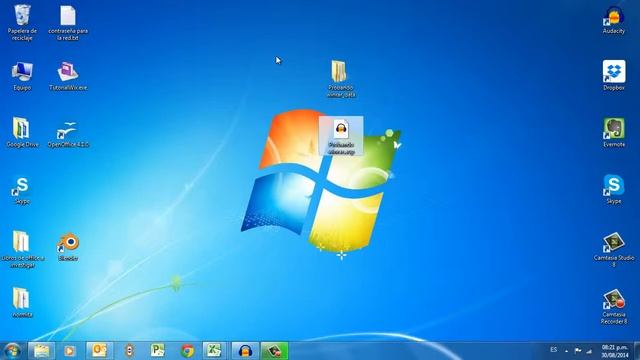Open Windows Explorer from the taskbar
Viewport: 640px width, 360px height.
point(41,351)
